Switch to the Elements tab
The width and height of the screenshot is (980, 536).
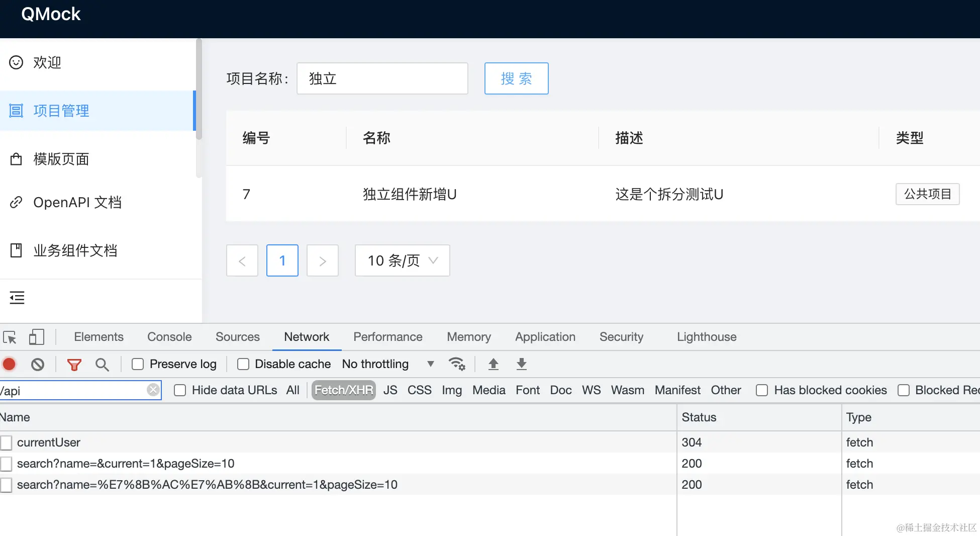pyautogui.click(x=99, y=337)
